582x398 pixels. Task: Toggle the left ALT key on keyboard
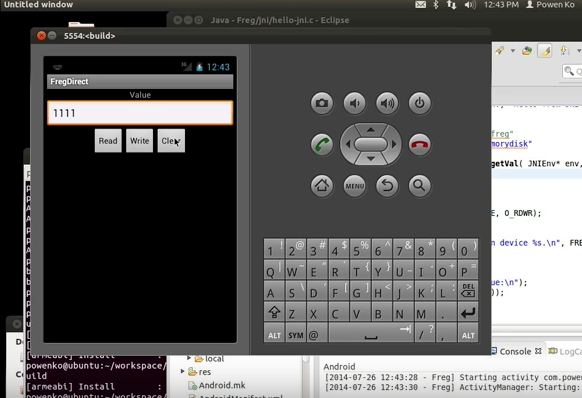click(274, 333)
